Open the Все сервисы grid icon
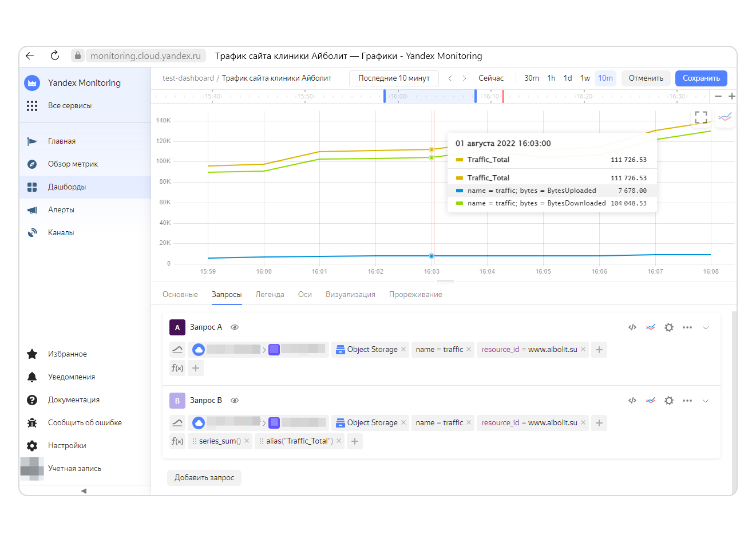The width and height of the screenshot is (756, 542). [x=32, y=106]
